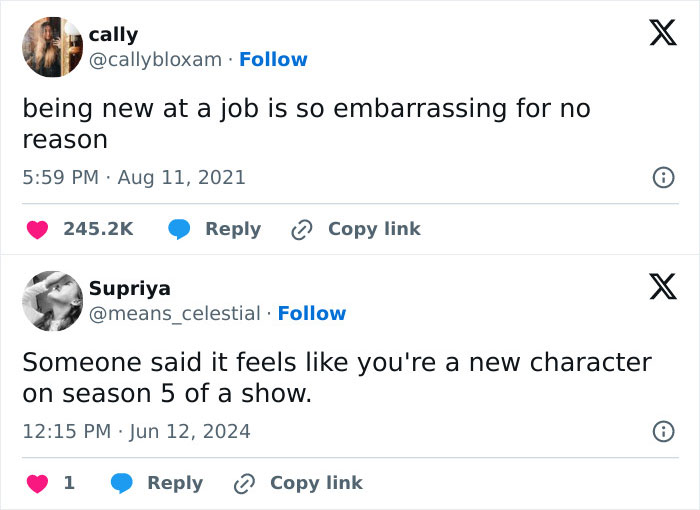Like Supriya's tweet with the heart icon
Image resolution: width=700 pixels, height=510 pixels.
(x=37, y=483)
